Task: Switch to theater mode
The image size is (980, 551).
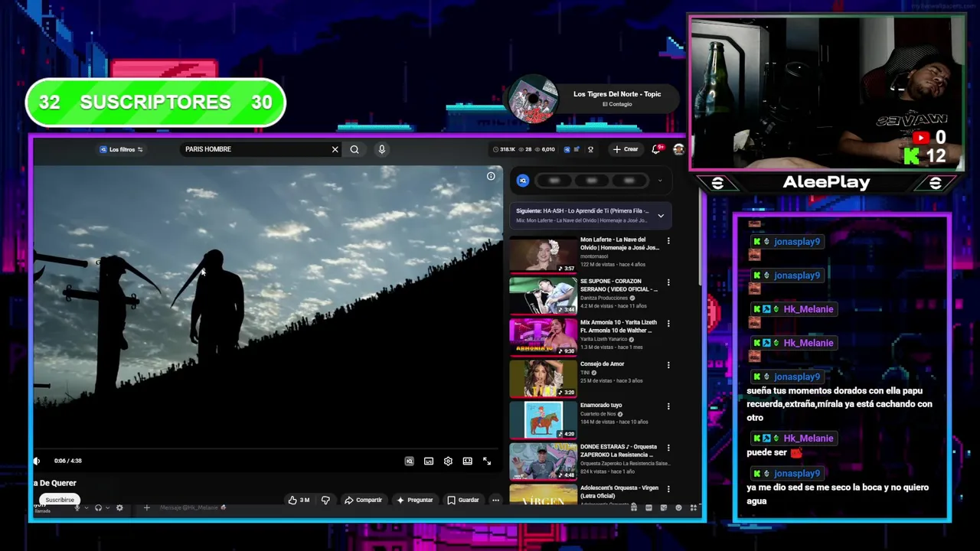Action: [x=467, y=461]
